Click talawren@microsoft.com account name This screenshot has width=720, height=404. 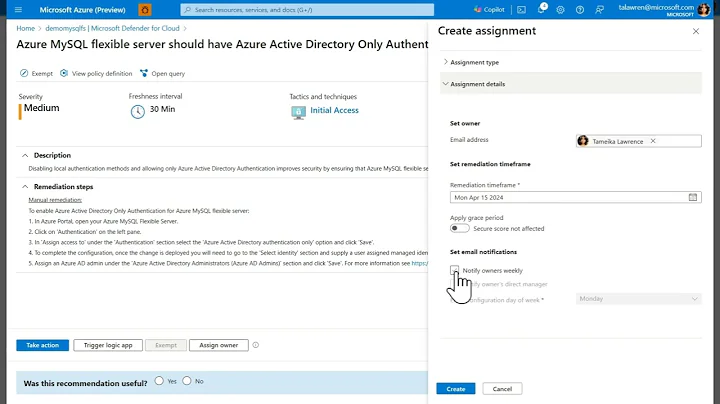[656, 7]
